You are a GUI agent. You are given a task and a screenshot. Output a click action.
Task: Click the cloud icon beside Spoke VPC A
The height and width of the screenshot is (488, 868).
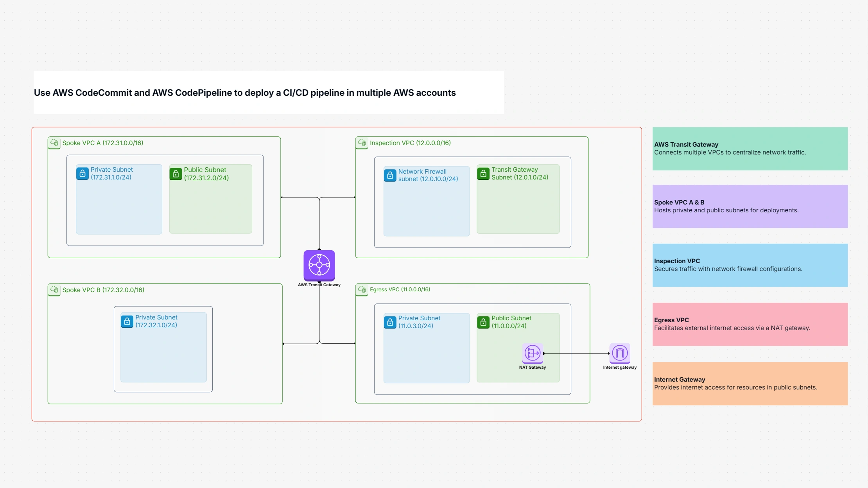pos(54,143)
